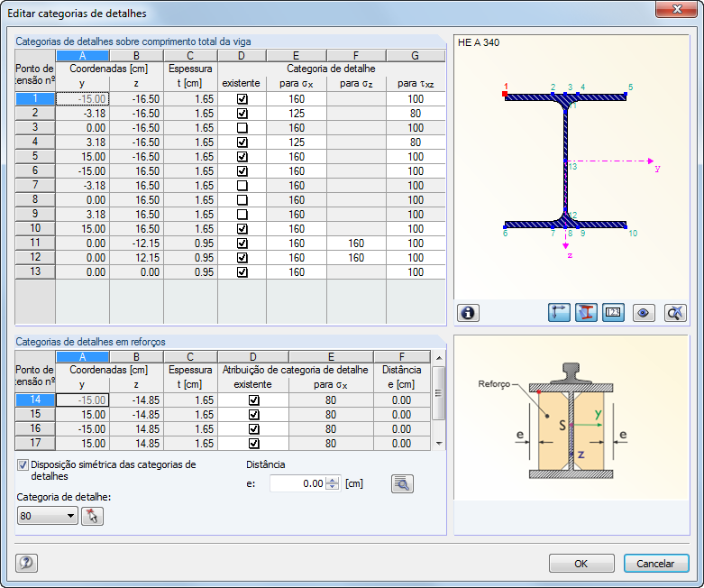Click OK to confirm

(581, 564)
